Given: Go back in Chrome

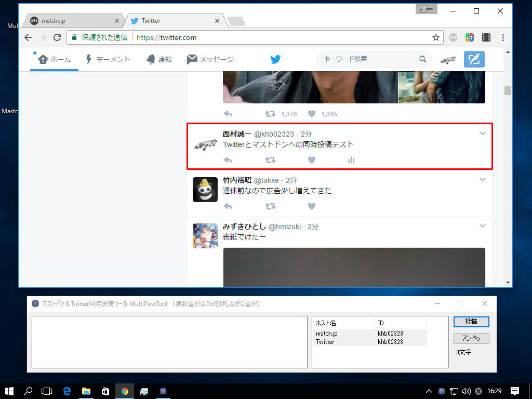Looking at the screenshot, I should tap(28, 37).
